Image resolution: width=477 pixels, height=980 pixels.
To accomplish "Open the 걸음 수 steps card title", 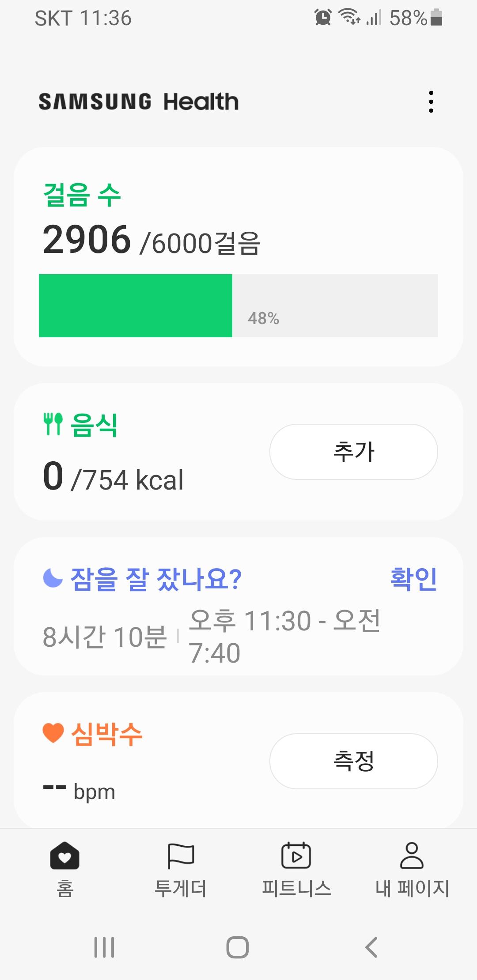I will [82, 195].
